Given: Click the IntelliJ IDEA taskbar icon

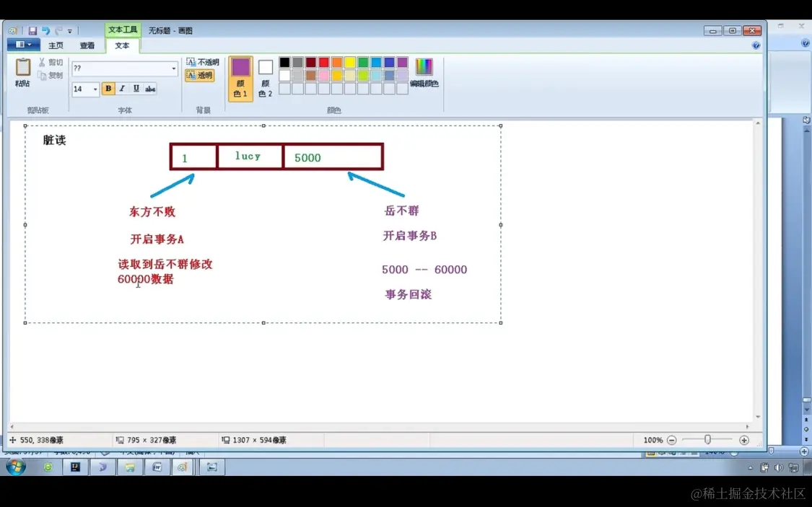Looking at the screenshot, I should (75, 467).
